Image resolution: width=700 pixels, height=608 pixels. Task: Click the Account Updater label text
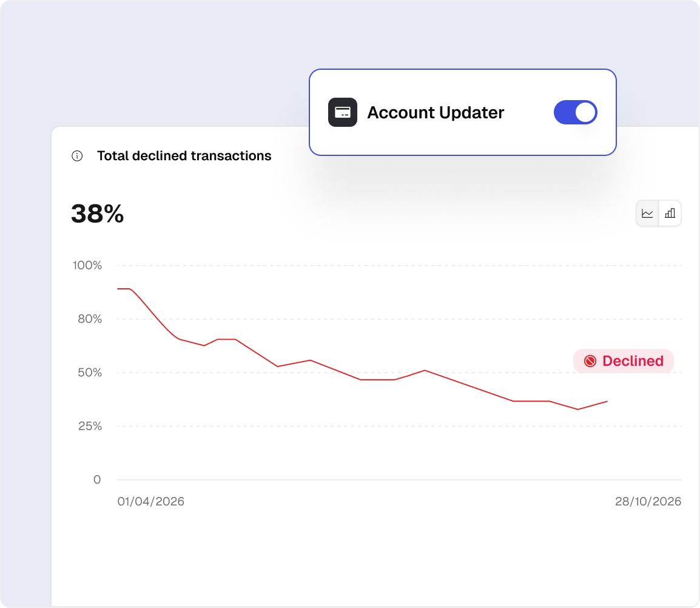(x=436, y=113)
